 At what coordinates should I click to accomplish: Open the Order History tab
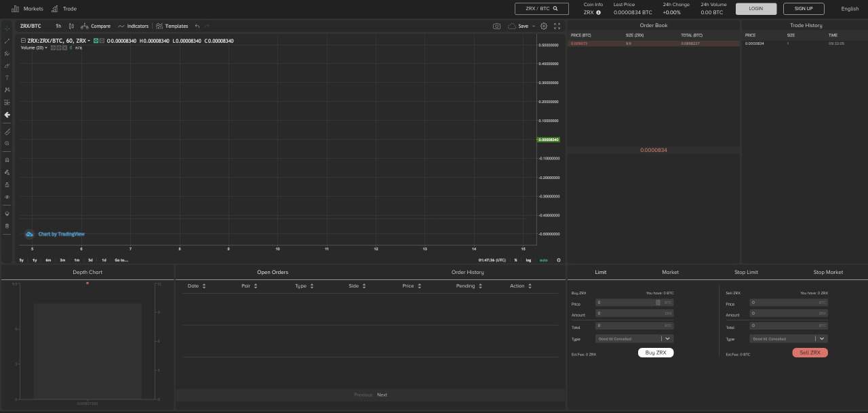pyautogui.click(x=467, y=272)
